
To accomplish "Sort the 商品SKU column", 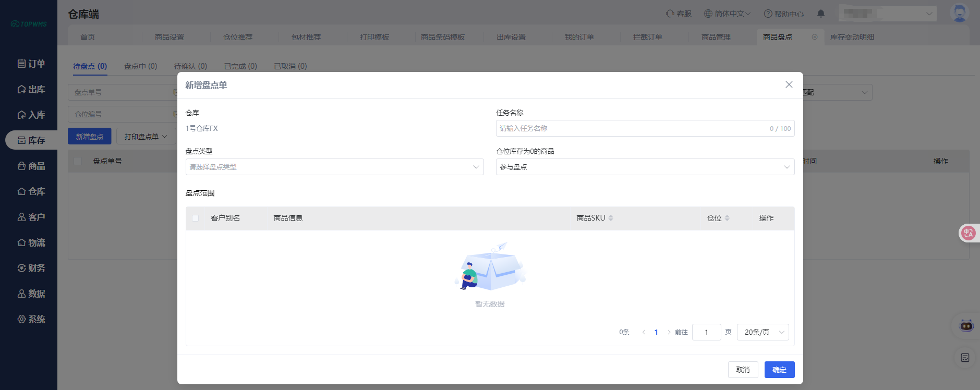I will 611,218.
